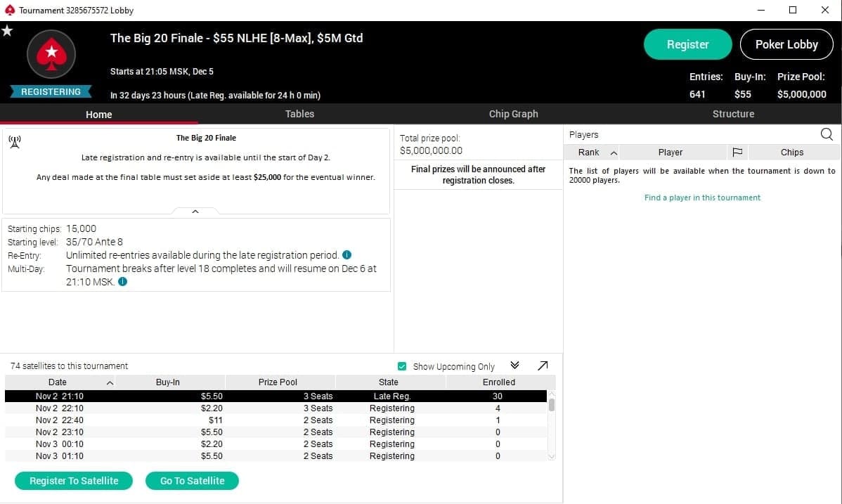Select the Nov 2 22:10 satellite row
The width and height of the screenshot is (842, 504).
pyautogui.click(x=276, y=408)
